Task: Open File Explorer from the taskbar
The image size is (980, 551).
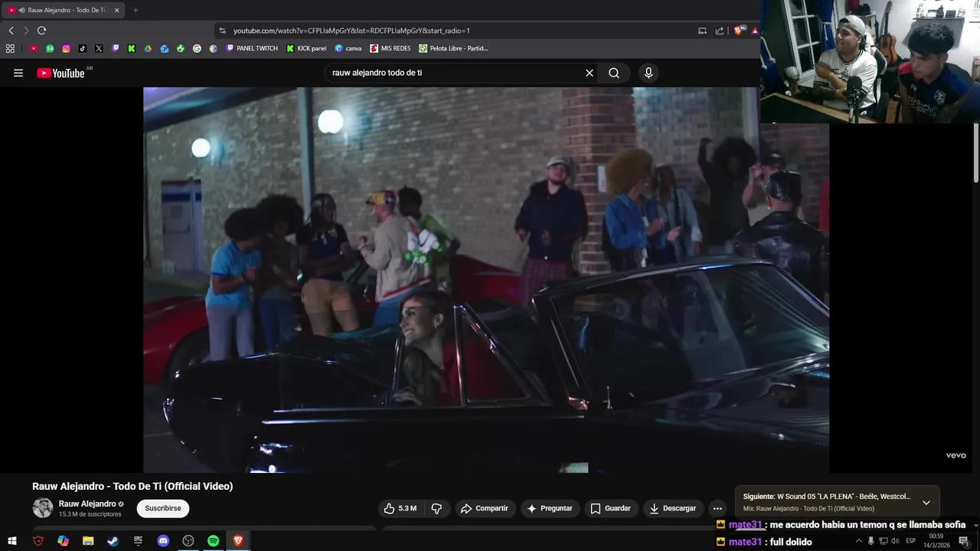Action: coord(88,541)
